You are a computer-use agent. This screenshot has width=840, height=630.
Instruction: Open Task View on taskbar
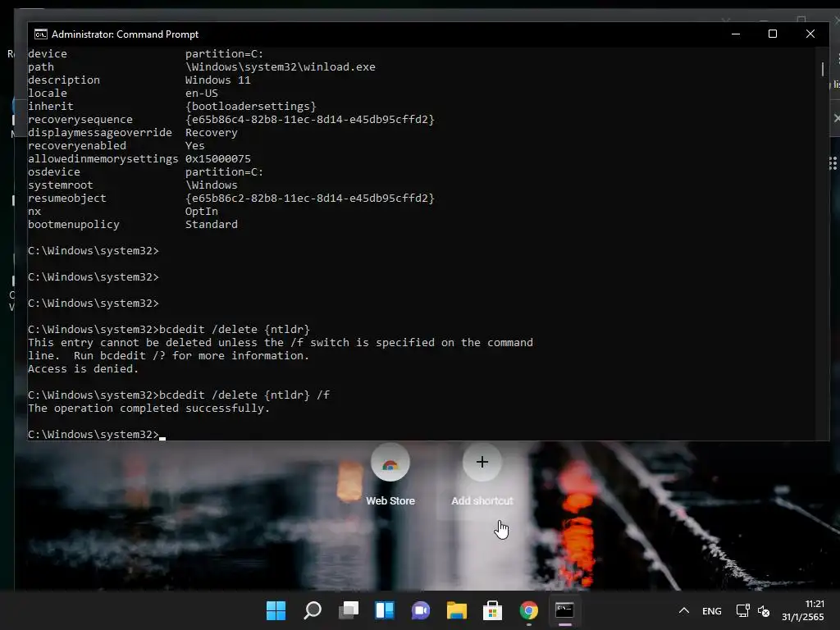tap(349, 610)
